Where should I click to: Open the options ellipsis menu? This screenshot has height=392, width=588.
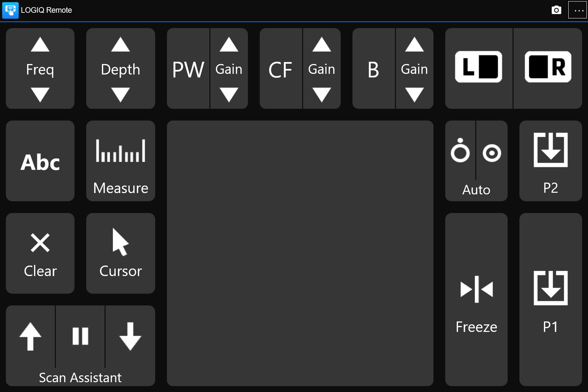point(578,10)
